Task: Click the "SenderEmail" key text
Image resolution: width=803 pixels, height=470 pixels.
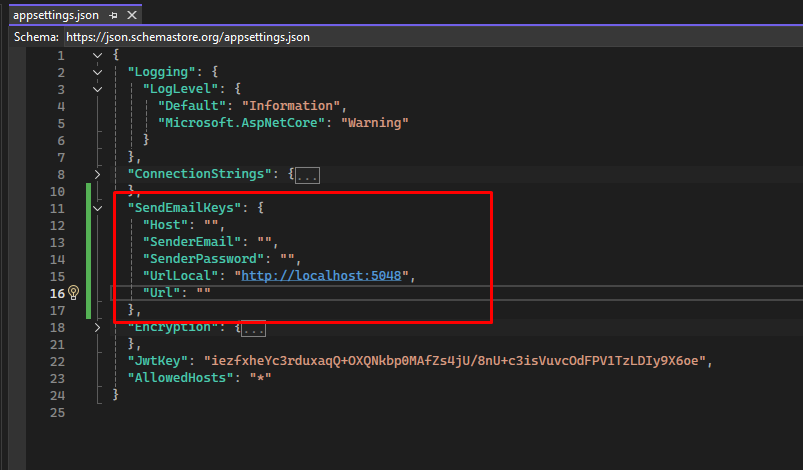Action: [192, 241]
